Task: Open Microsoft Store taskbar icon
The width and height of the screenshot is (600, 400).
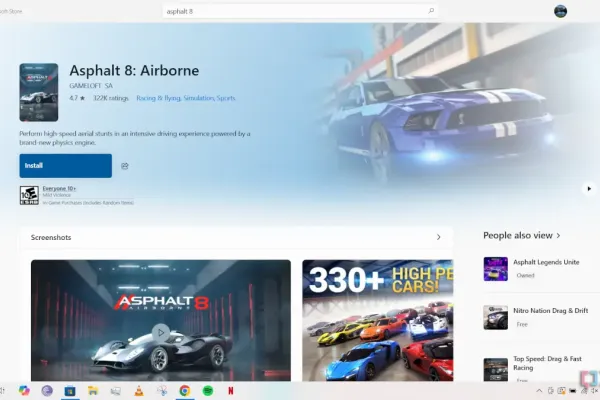Action: tap(70, 391)
